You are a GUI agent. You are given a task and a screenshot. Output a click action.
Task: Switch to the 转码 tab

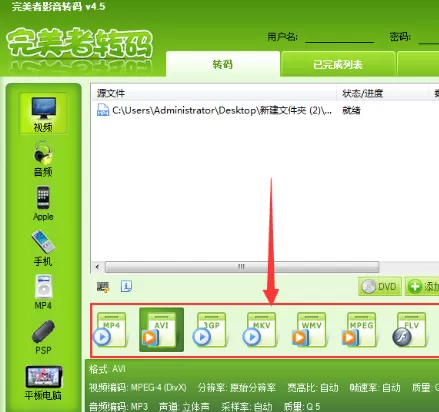(x=223, y=64)
